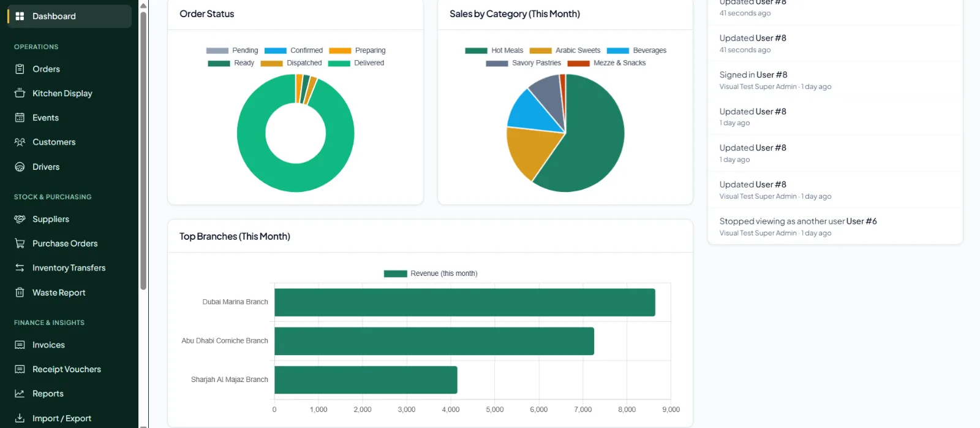Navigate to Events
The image size is (980, 428).
coord(69,118)
